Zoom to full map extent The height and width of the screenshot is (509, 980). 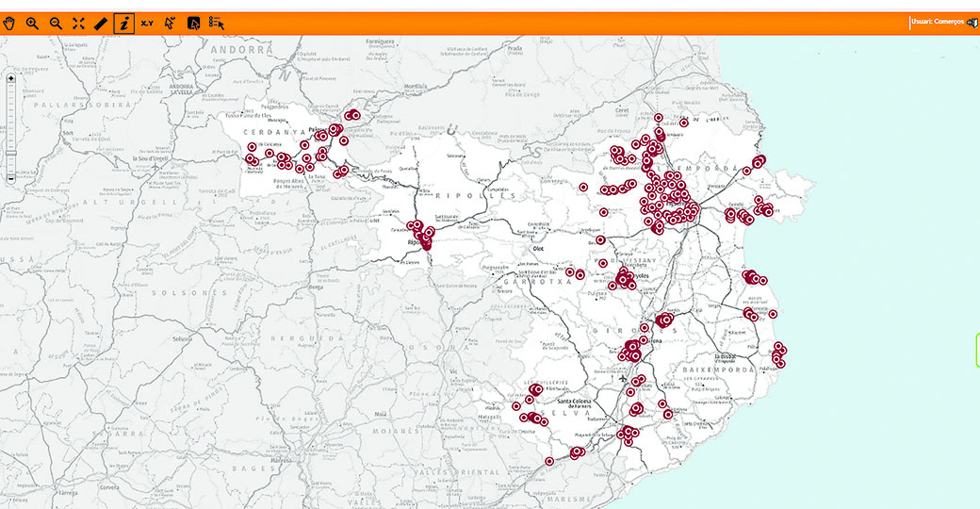(78, 24)
